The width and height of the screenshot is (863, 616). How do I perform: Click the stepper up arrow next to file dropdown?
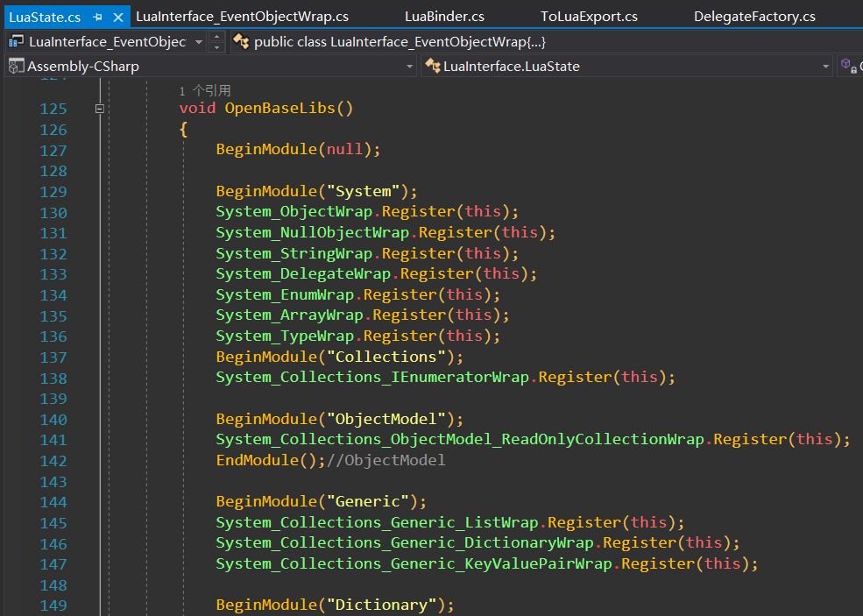pos(217,37)
